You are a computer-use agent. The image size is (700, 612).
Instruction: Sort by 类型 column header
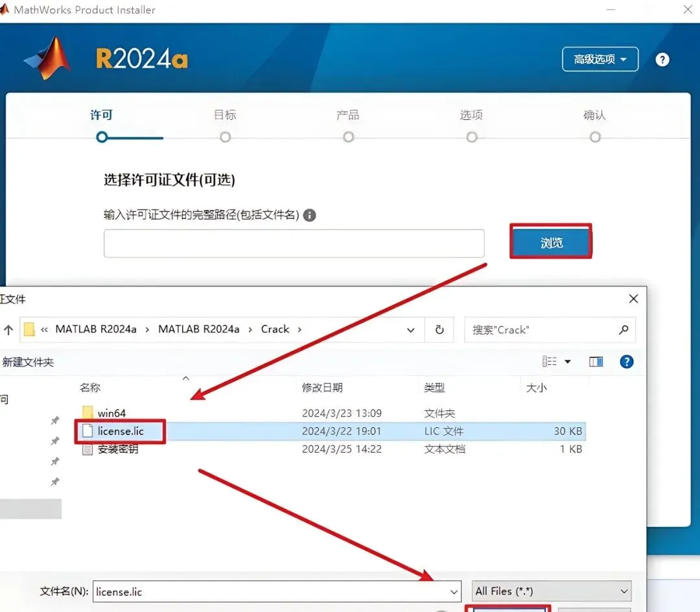[x=434, y=388]
